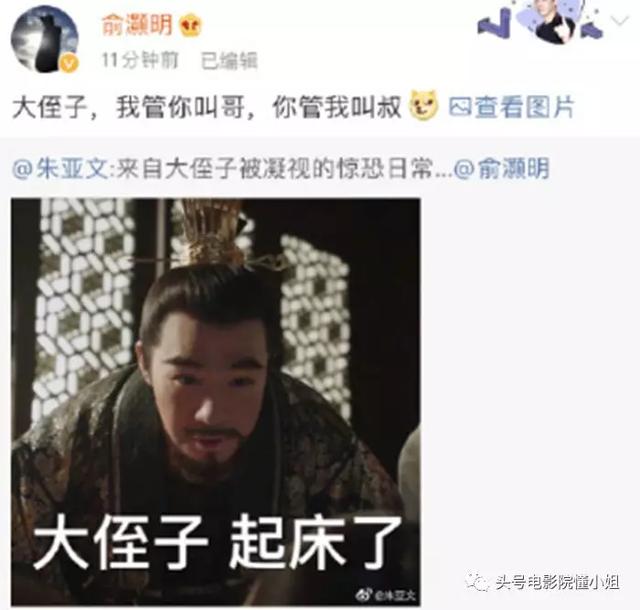
Task: Open @朱亚文 mention at repost start
Action: 61,168
